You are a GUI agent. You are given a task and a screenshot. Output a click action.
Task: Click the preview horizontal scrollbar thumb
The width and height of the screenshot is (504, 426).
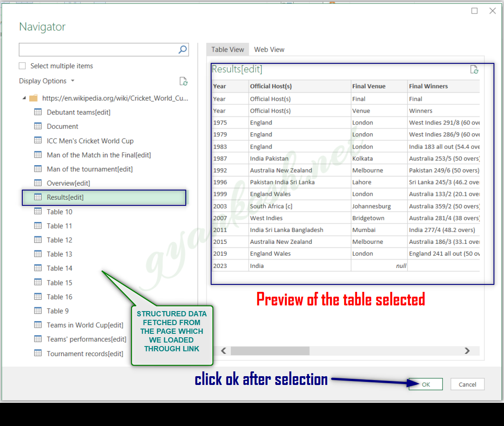(270, 351)
